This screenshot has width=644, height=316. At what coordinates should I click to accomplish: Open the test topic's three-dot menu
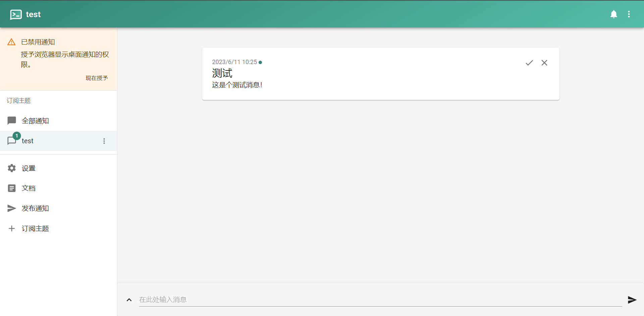(104, 141)
